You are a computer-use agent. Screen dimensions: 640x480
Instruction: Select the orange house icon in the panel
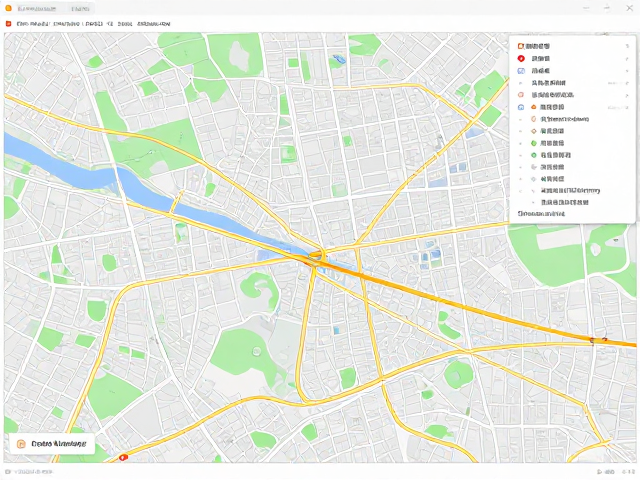(x=533, y=107)
